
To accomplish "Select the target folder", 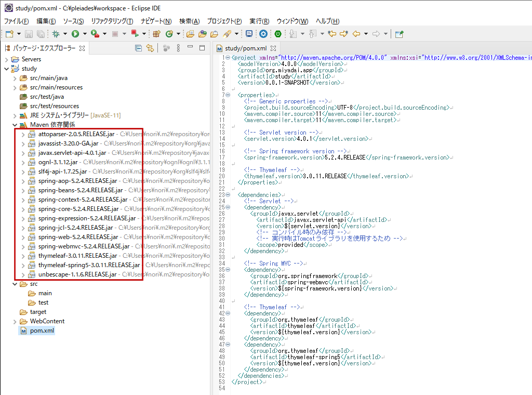I will tap(38, 312).
